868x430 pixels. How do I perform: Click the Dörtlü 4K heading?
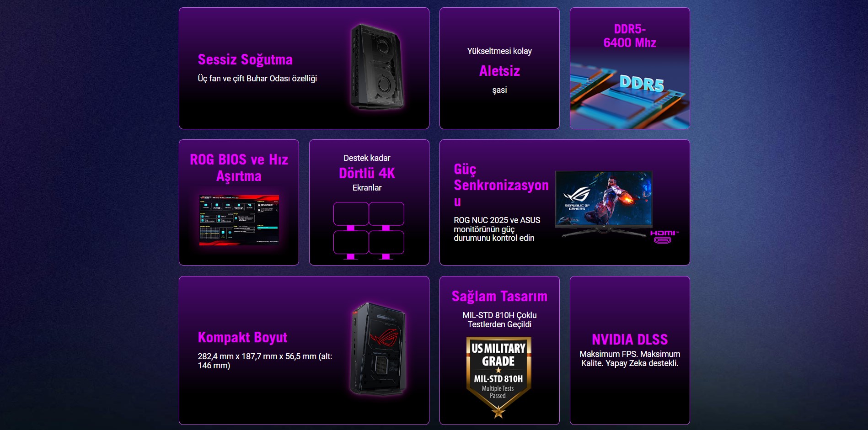367,173
